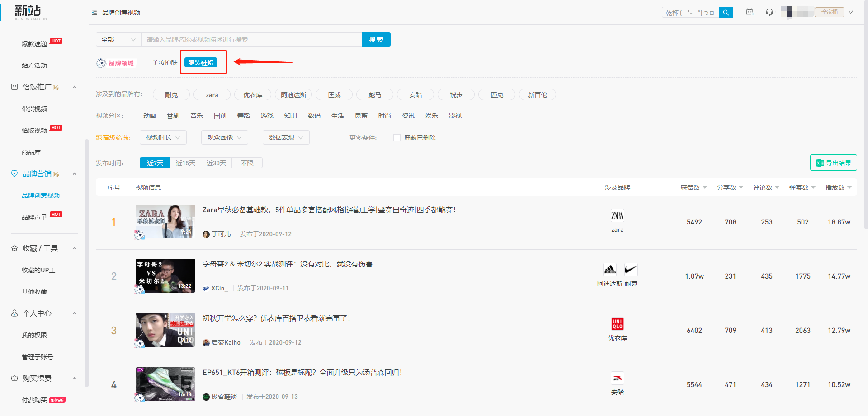Click the top search magnifier icon

click(726, 13)
